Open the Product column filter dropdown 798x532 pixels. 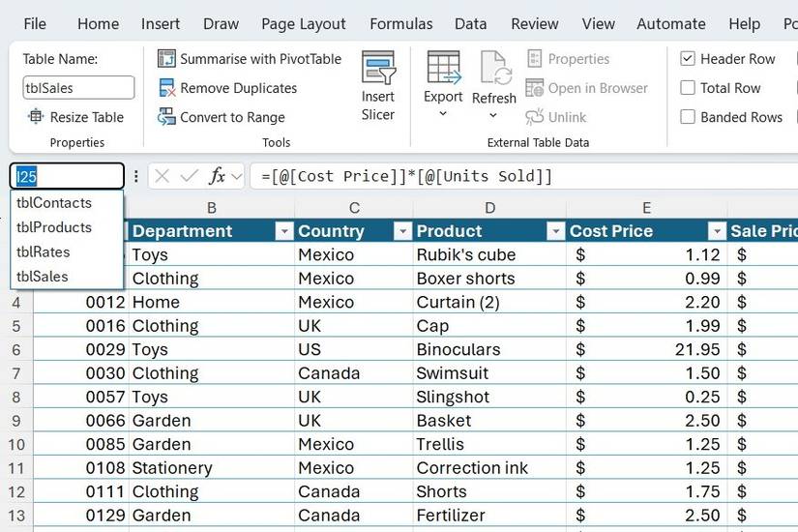pos(555,231)
